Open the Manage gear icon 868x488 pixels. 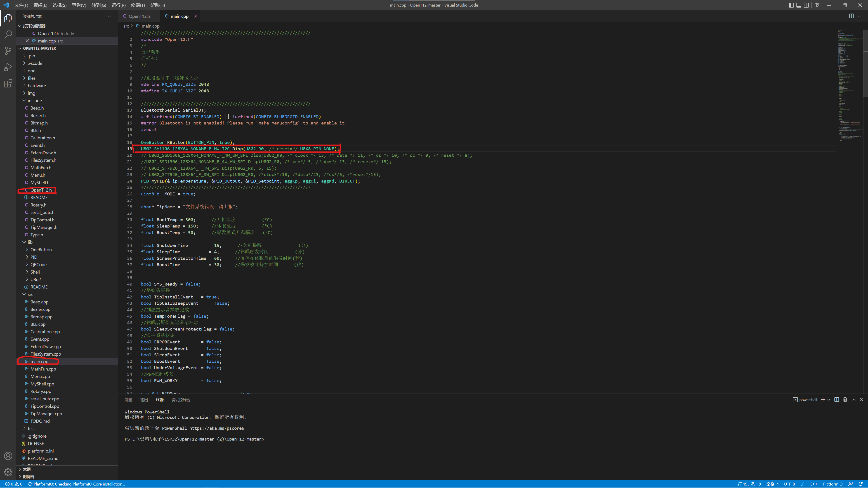pos(8,472)
